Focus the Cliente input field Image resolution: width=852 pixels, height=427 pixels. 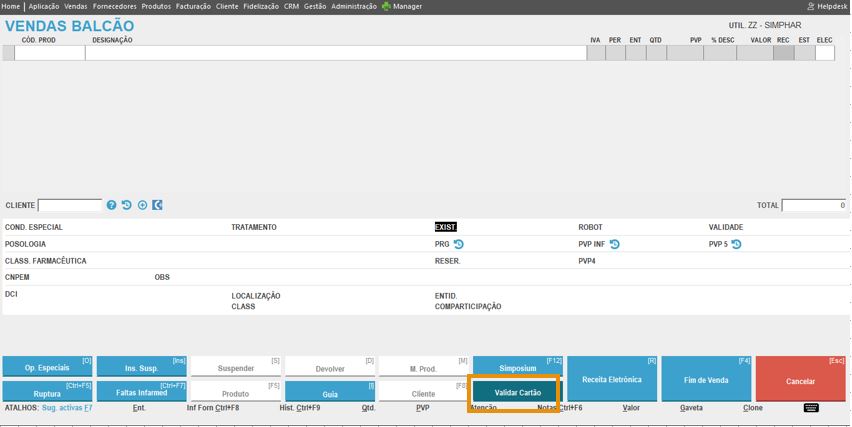point(70,205)
